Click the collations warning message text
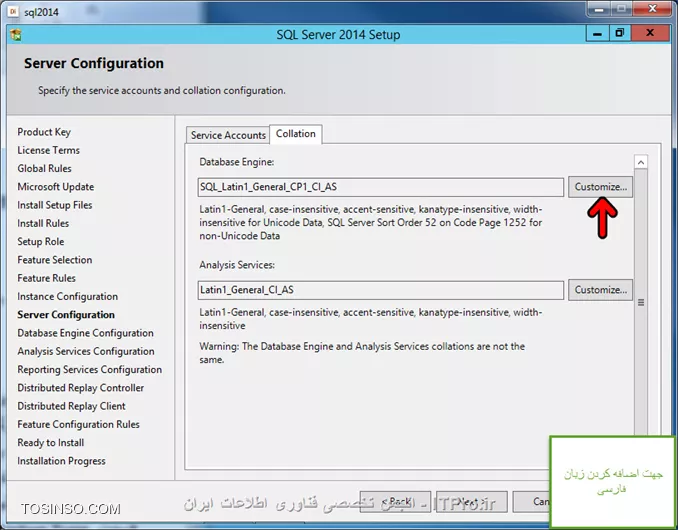Screen dimensions: 678x530 coord(362,353)
